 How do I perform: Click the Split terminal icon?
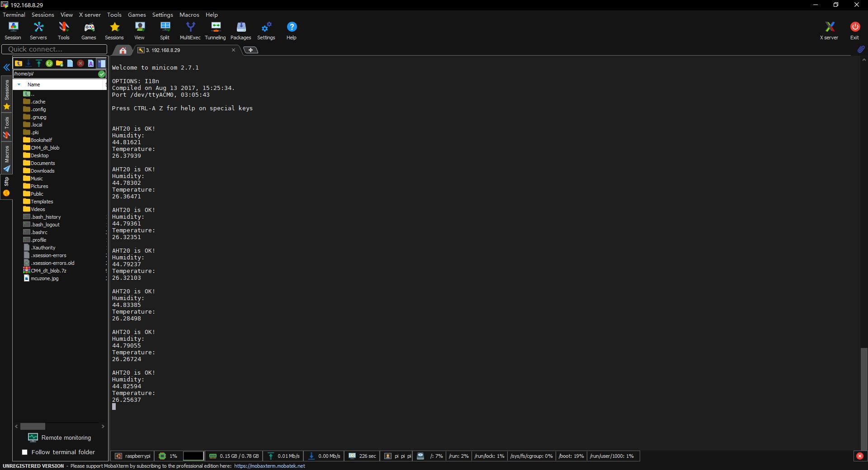pos(165,31)
